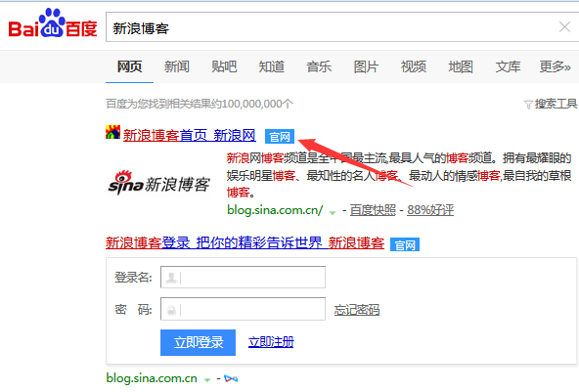The height and width of the screenshot is (392, 579).
Task: Open the 视频 tab
Action: coord(413,66)
